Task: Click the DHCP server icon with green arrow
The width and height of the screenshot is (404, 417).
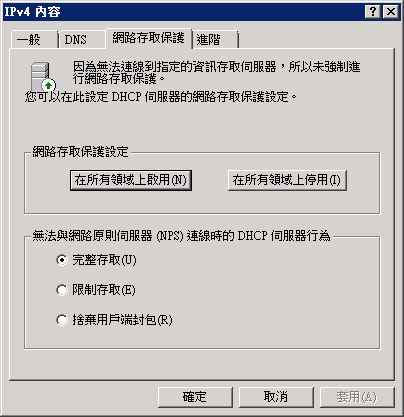Action: point(43,76)
